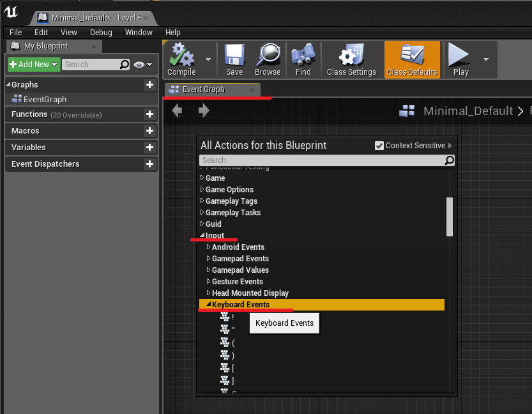Screen dimensions: 532x414
Task: Expand Gamepad Events subcategory
Action: [208, 258]
